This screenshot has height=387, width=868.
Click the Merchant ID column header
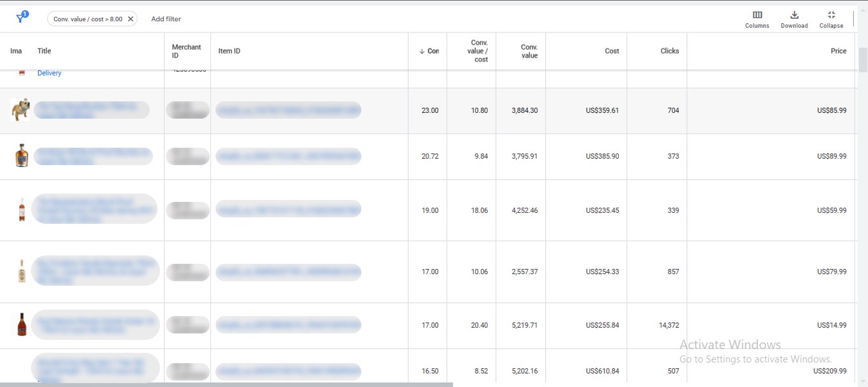point(186,51)
